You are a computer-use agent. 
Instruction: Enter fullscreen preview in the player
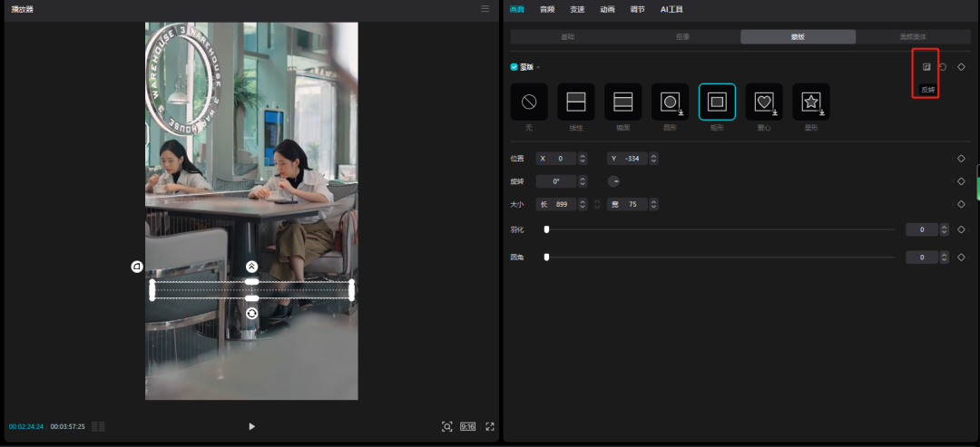point(490,426)
